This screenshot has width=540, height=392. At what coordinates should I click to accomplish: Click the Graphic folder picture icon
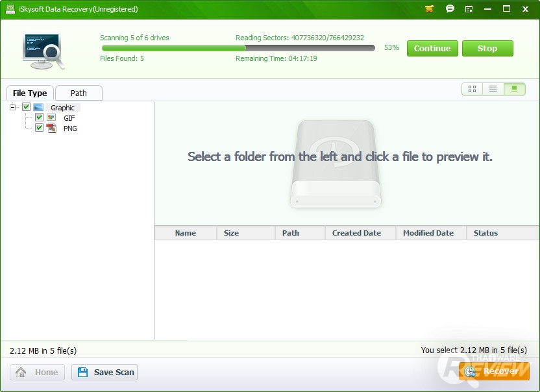(x=38, y=107)
